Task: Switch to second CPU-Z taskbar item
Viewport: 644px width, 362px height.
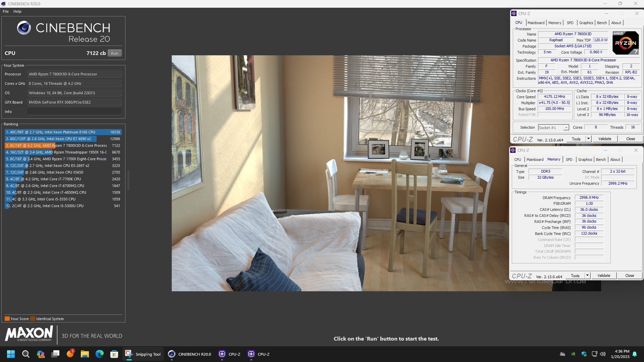Action: tap(259, 354)
